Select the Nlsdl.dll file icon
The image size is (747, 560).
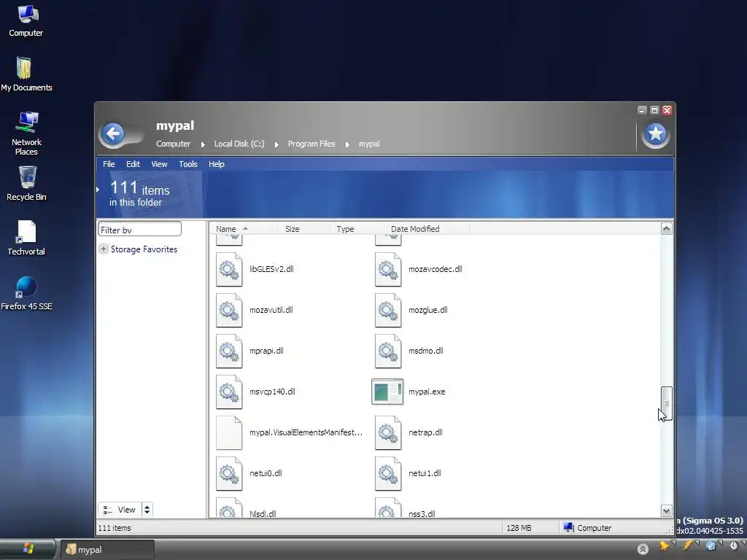click(229, 507)
